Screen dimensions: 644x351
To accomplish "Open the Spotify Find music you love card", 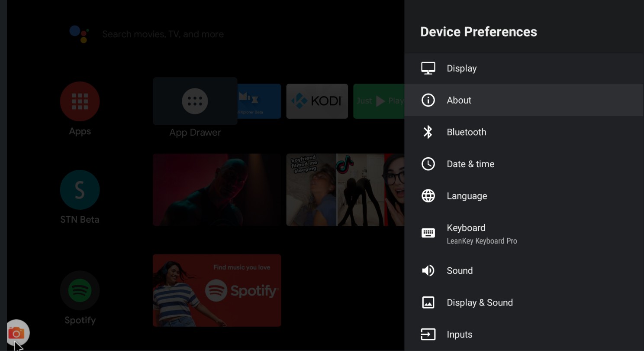I will coord(217,290).
